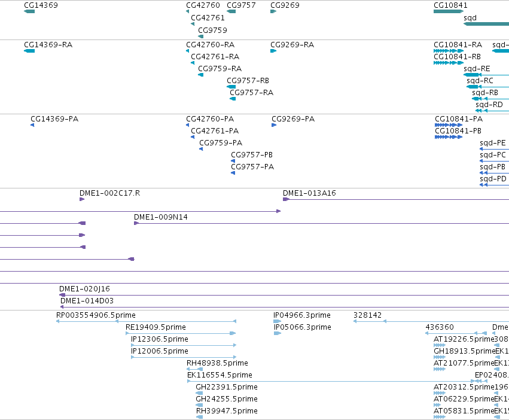Click the sqd-RE transcript label
Image resolution: width=509 pixels, height=420 pixels.
tap(477, 69)
